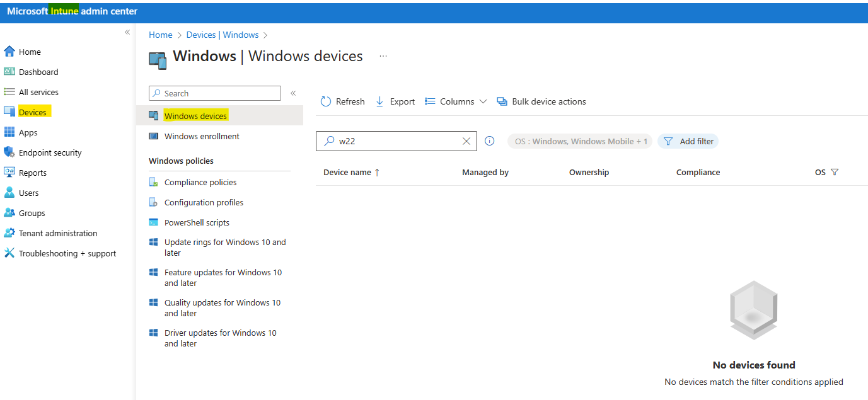
Task: Open Apps in the left navigation
Action: pos(28,132)
